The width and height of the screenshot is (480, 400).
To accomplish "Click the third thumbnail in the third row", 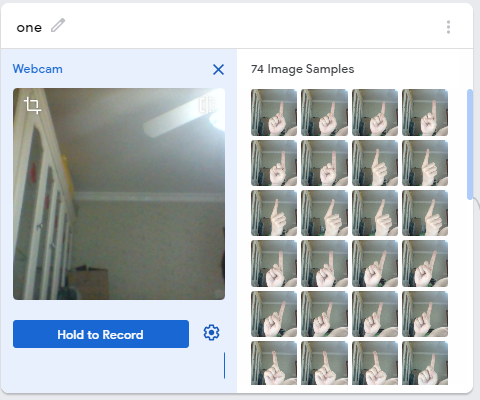I will 375,213.
